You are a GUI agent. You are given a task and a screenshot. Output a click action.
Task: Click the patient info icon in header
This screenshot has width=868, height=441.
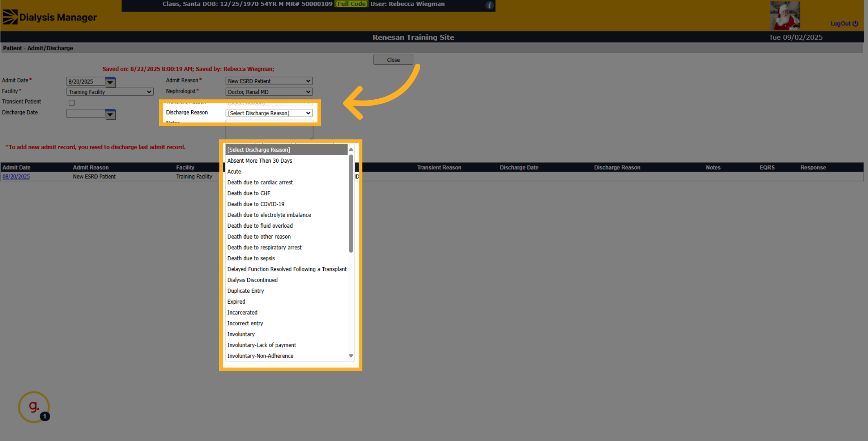pos(489,5)
